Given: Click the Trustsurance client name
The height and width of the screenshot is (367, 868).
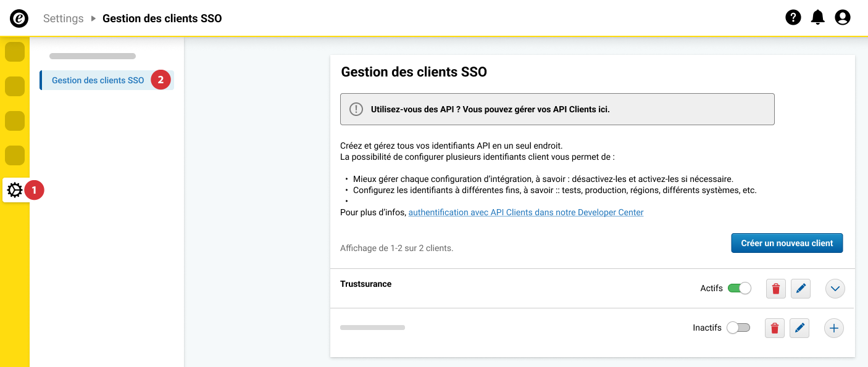Looking at the screenshot, I should point(365,284).
